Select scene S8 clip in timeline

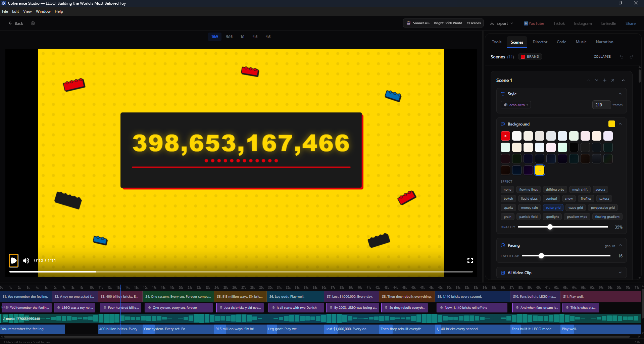(x=407, y=297)
